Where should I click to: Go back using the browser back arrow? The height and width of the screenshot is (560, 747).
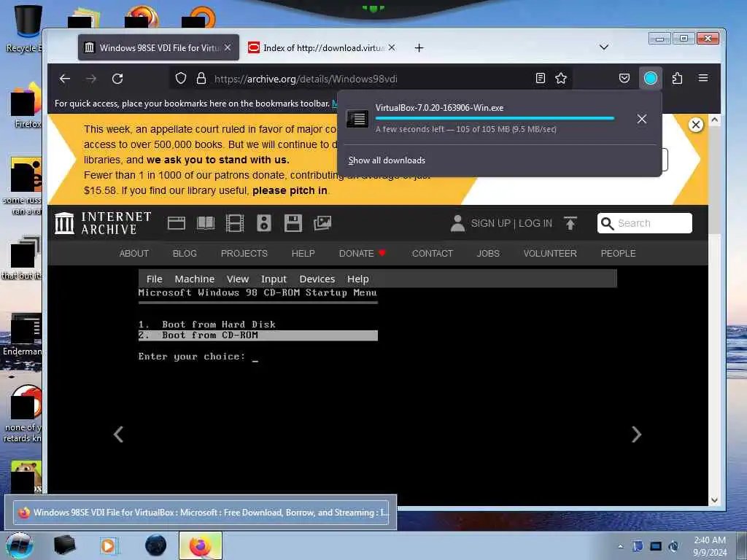click(x=65, y=79)
